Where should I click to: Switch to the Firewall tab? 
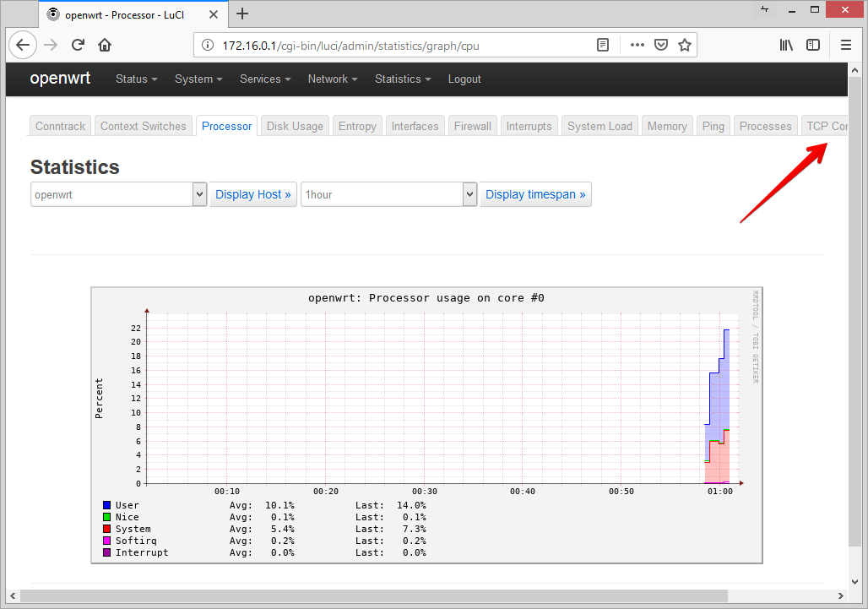pyautogui.click(x=472, y=126)
